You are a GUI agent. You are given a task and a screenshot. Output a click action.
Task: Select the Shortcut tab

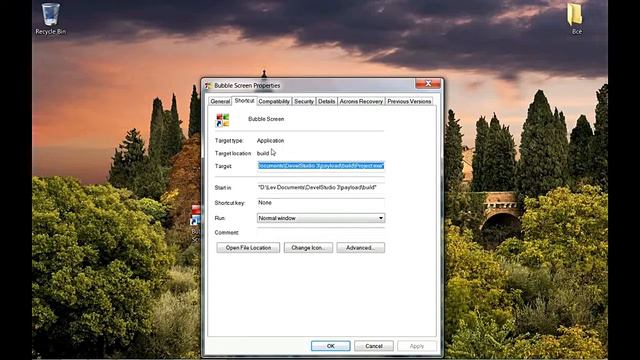(244, 100)
